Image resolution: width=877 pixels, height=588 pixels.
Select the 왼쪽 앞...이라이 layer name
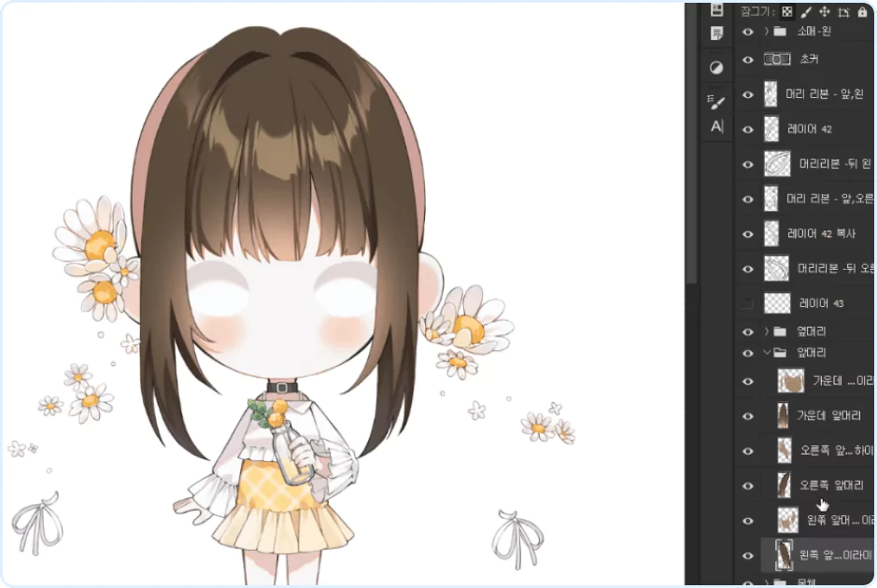[x=836, y=555]
